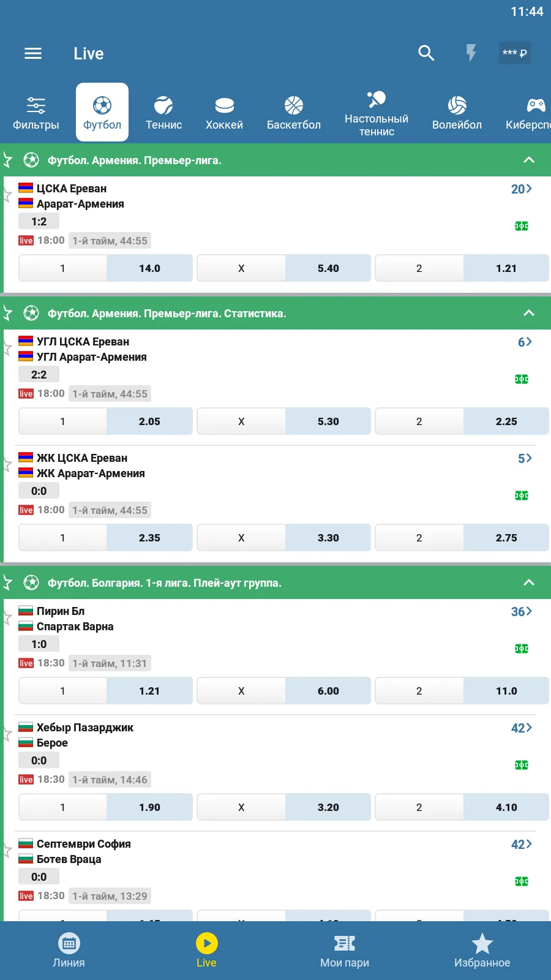Open the hamburger navigation menu

[33, 53]
